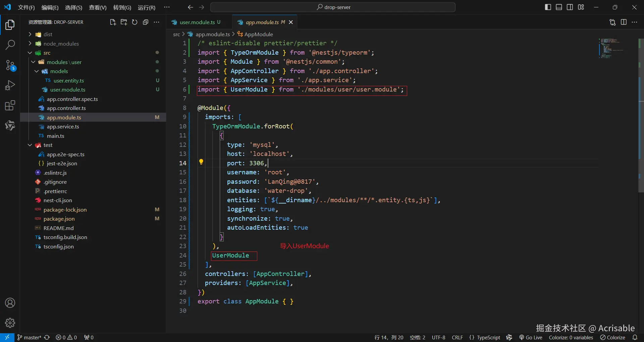644x342 pixels.
Task: Open the Search view in activity bar
Action: tap(10, 45)
